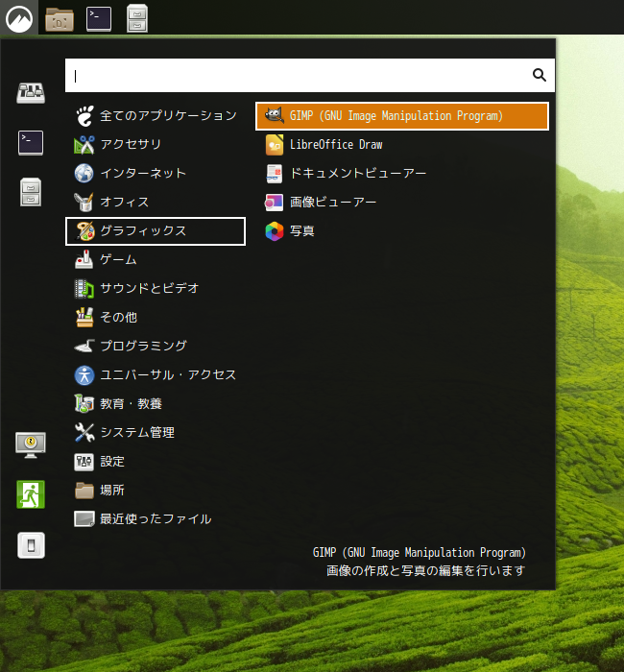Select システム管理 category

pyautogui.click(x=156, y=432)
